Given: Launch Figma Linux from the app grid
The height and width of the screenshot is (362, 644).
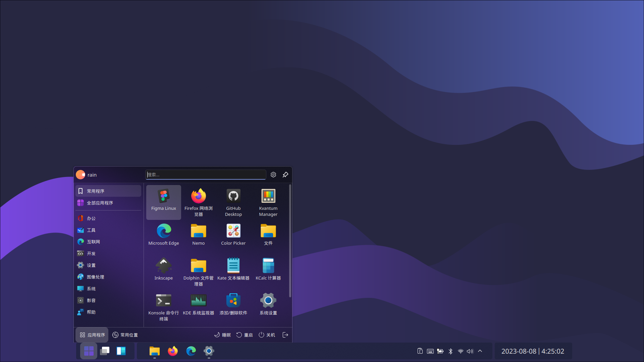Looking at the screenshot, I should (x=164, y=202).
